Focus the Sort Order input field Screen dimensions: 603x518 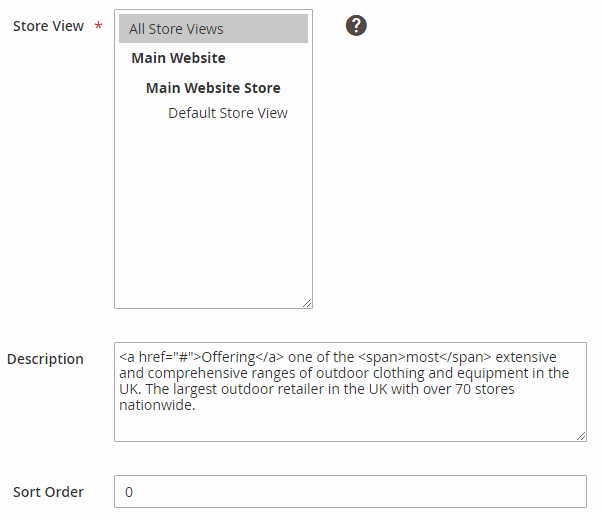350,492
